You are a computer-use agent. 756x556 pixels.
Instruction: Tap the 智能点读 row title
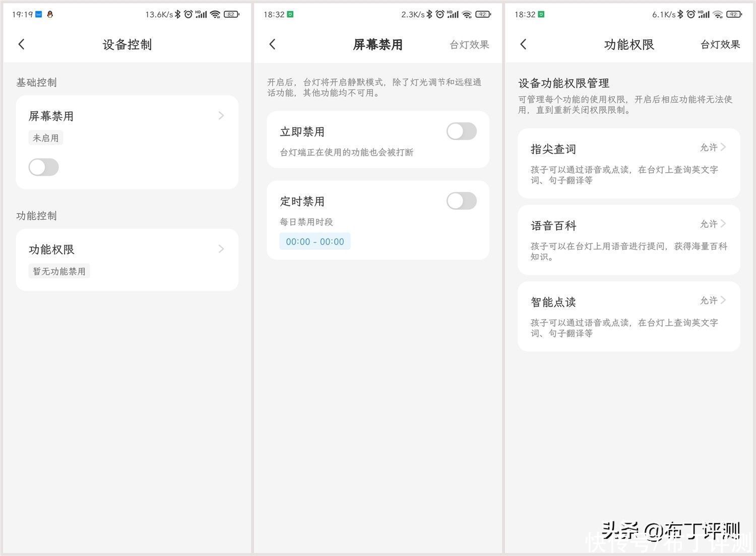553,302
